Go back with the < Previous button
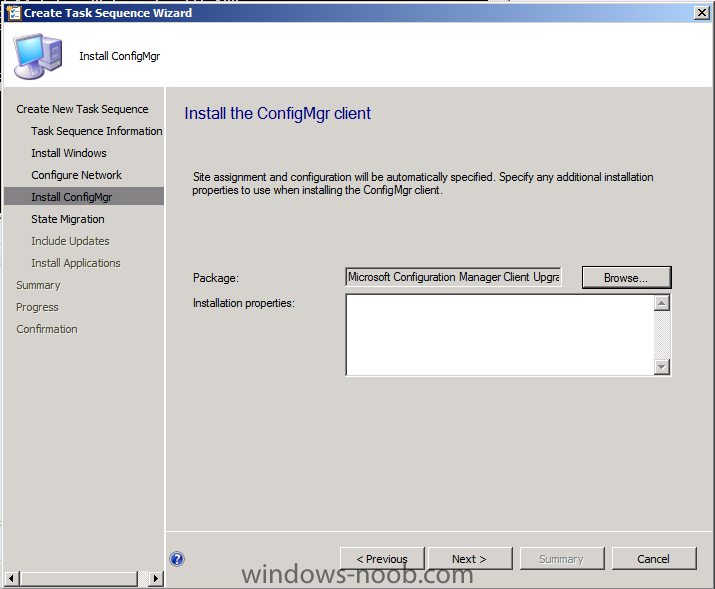715x589 pixels. pyautogui.click(x=382, y=559)
